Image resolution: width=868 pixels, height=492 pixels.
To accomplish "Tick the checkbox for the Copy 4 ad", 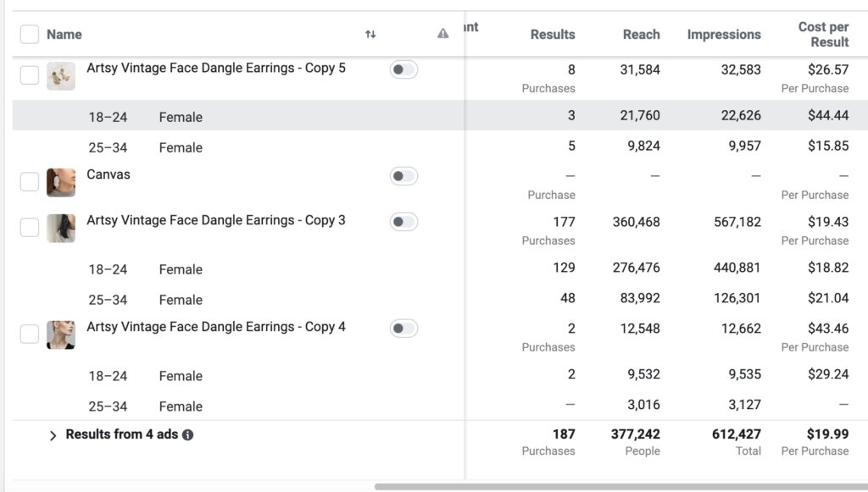I will (30, 334).
